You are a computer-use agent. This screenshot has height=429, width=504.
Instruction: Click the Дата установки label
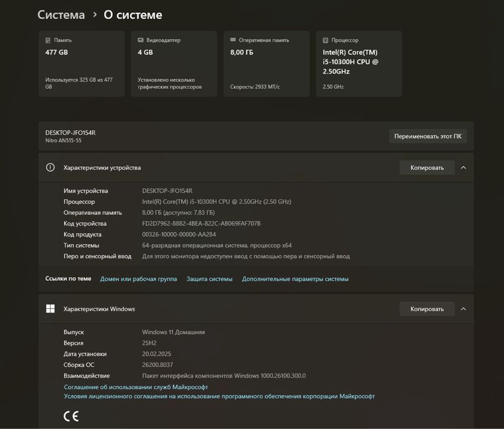point(85,354)
